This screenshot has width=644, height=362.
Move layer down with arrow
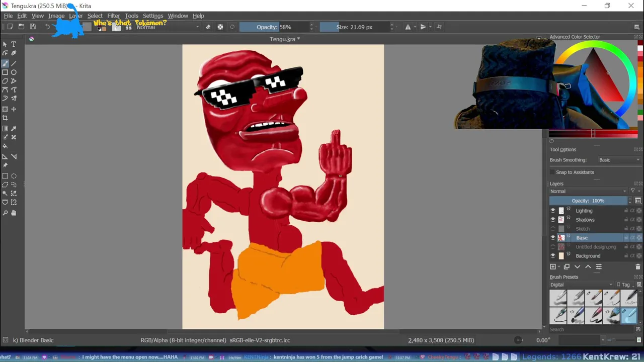pyautogui.click(x=578, y=267)
